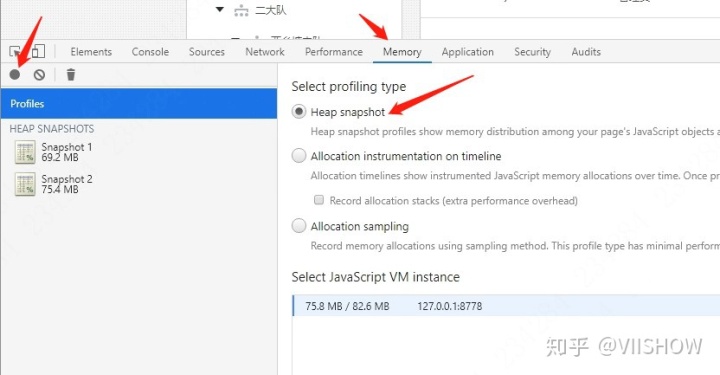720x375 pixels.
Task: Select the 127.0.0.1:8778 VM instance row
Action: pos(506,306)
